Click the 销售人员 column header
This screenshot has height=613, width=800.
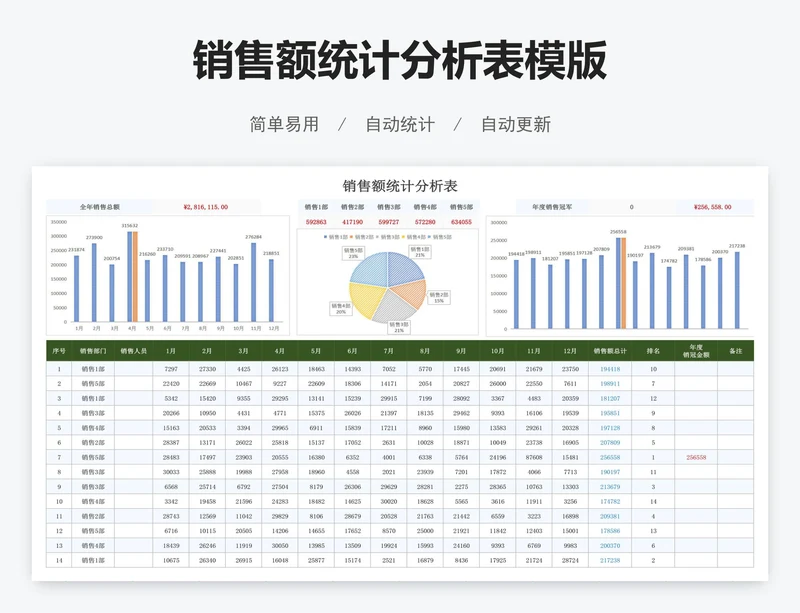pos(134,351)
